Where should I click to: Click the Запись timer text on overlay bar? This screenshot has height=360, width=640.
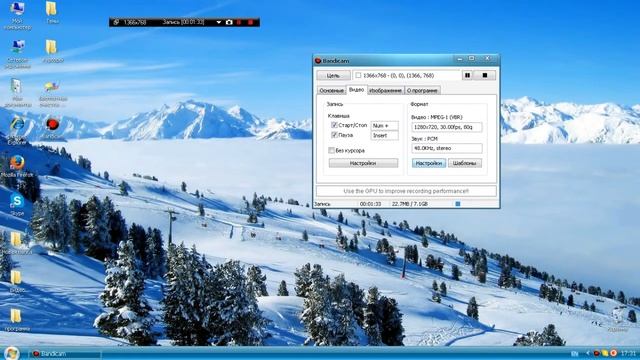click(x=183, y=22)
